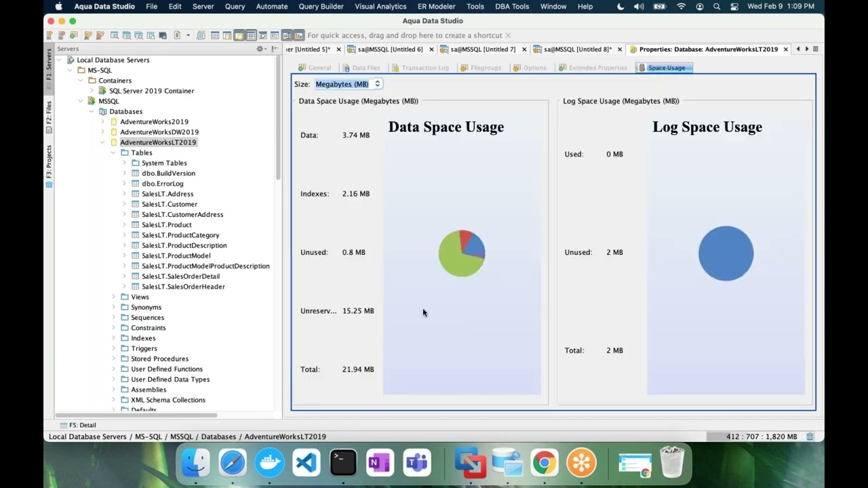Expand the AdventureWorksDW2019 database

coord(102,132)
